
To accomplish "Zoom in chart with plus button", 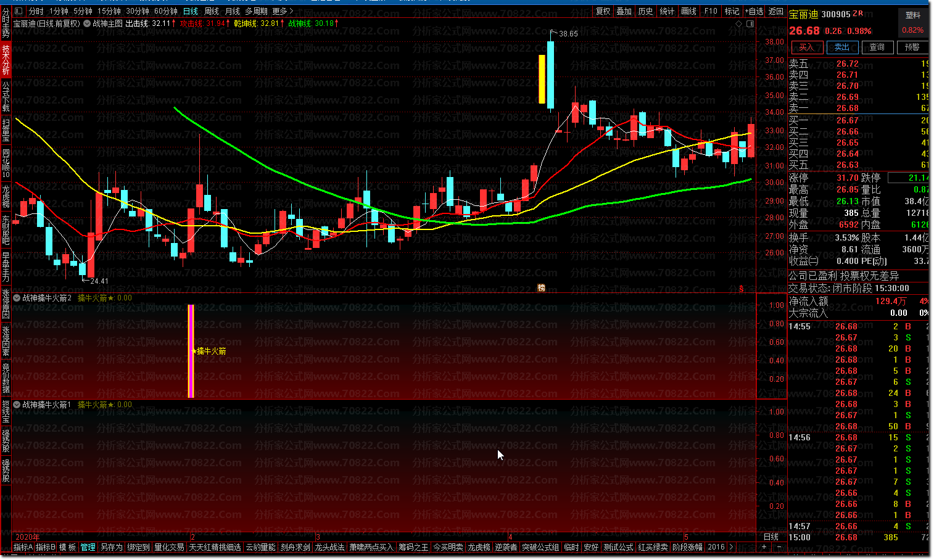I will [x=764, y=547].
